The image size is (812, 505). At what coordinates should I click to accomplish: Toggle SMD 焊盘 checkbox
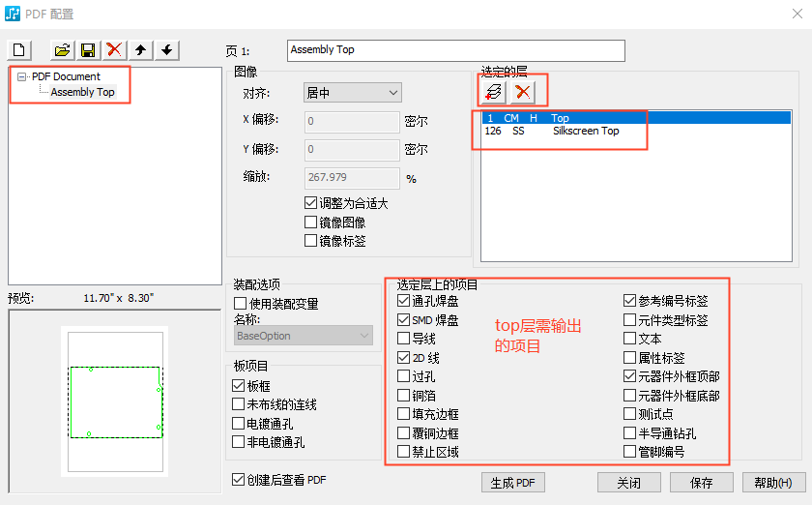point(403,320)
